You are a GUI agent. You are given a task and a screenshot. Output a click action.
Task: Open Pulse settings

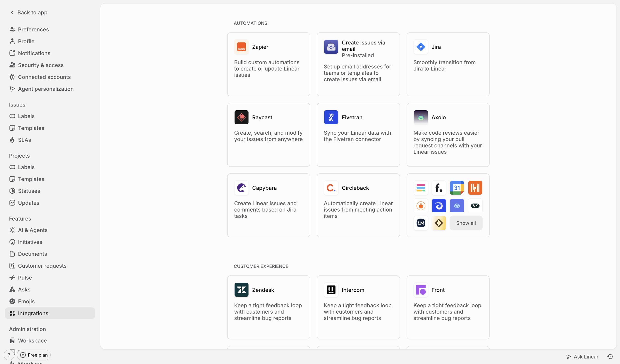(x=50, y=278)
